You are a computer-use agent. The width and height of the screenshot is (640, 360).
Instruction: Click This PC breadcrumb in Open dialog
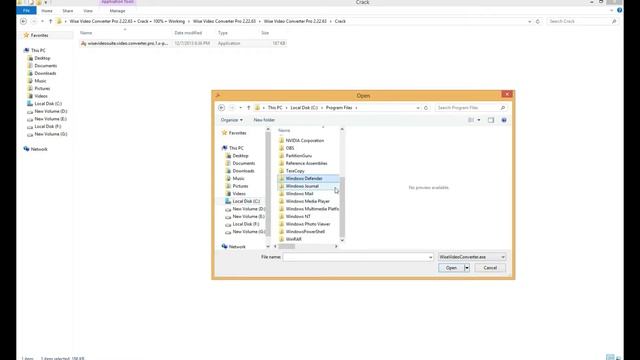pos(275,108)
